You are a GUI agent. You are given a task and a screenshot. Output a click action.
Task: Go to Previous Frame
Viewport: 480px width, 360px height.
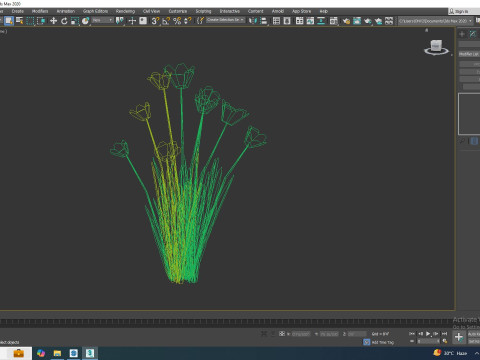420,334
